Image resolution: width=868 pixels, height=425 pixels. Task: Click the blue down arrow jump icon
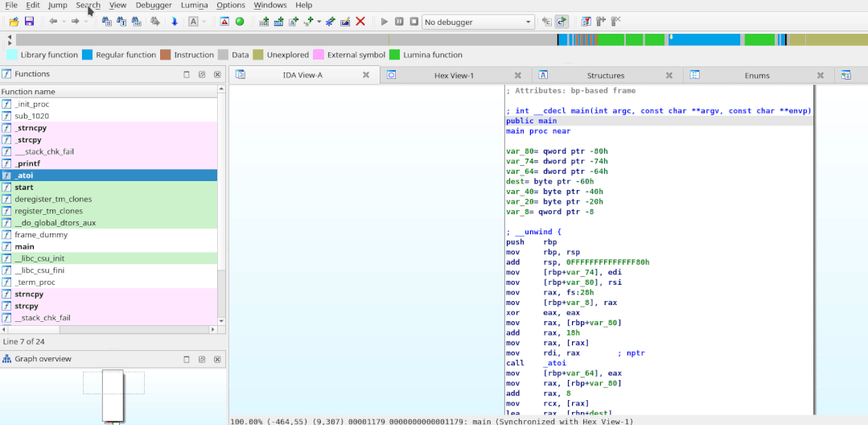click(174, 21)
